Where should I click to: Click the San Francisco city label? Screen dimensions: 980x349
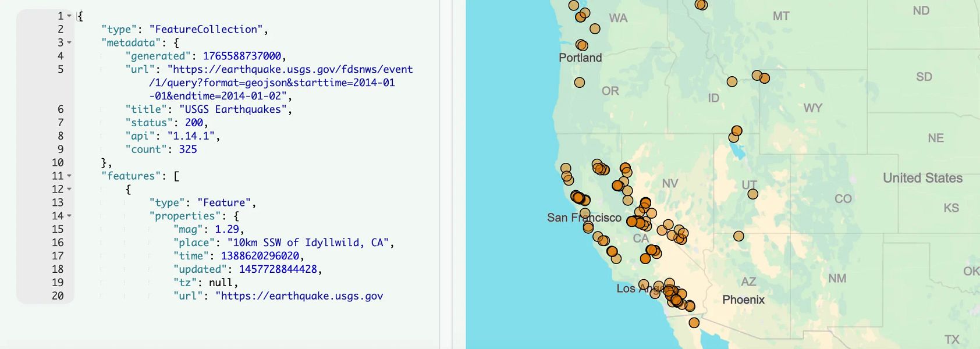click(x=584, y=218)
